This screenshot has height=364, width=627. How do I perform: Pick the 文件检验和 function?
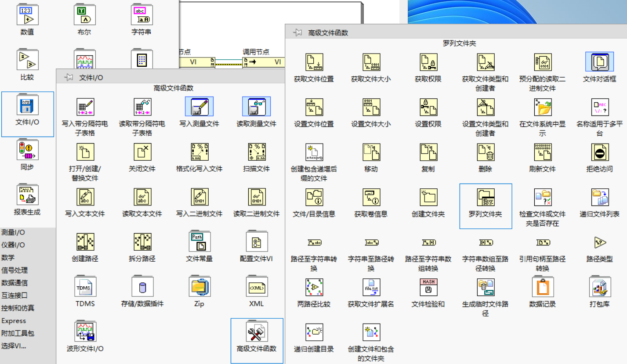pyautogui.click(x=428, y=287)
